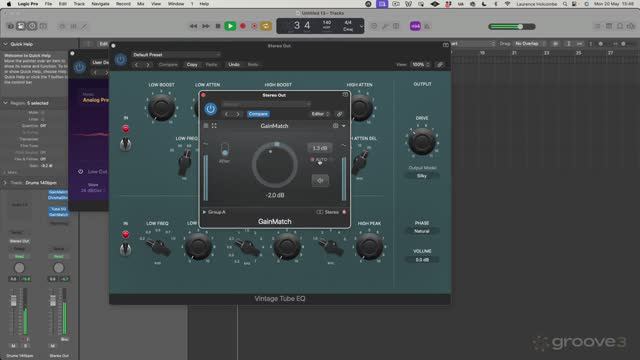This screenshot has width=640, height=360.
Task: Toggle the Quick Help button in control bar
Action: pyautogui.click(x=32, y=26)
